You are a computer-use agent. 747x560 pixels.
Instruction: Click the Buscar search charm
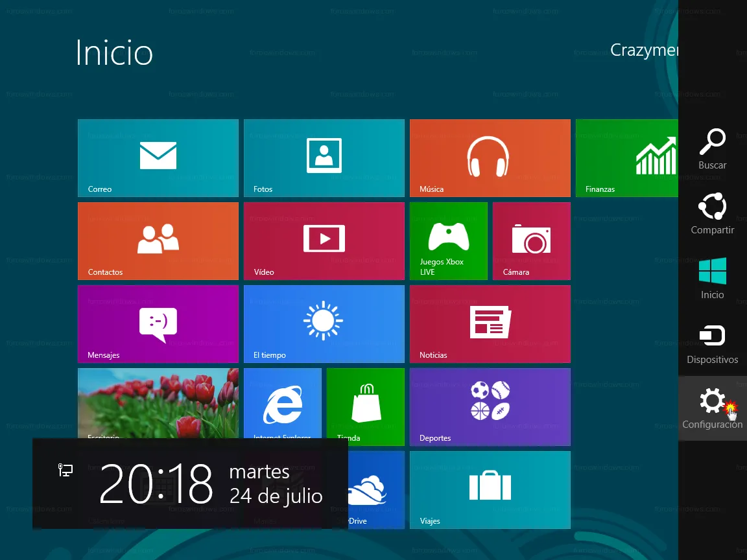click(x=712, y=149)
